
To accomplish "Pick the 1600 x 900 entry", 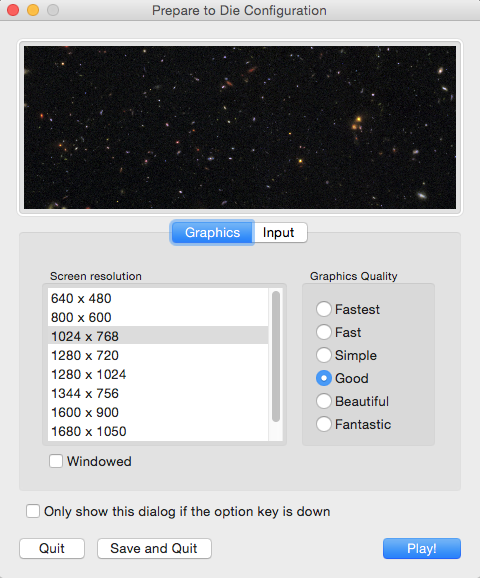I will click(x=158, y=412).
